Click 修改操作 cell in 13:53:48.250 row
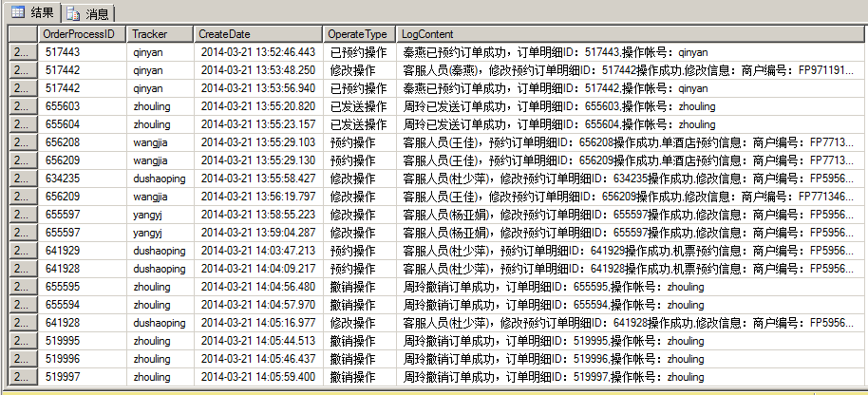This screenshot has height=395, width=868. tap(360, 70)
